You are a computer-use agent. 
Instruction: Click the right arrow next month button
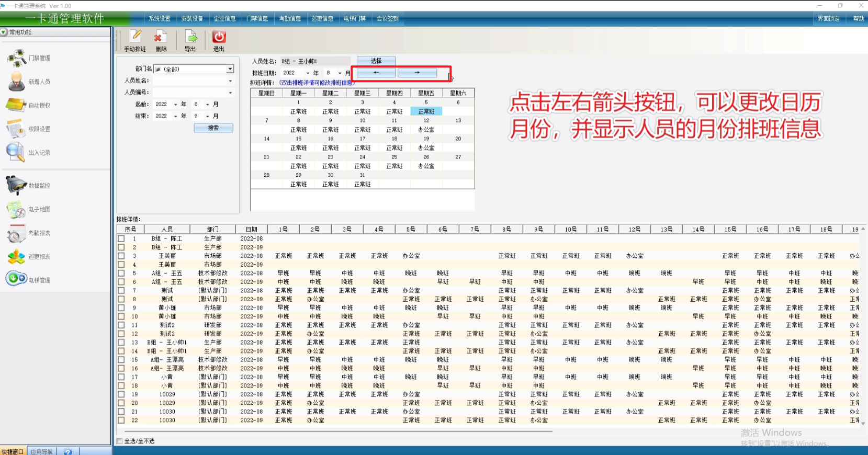(x=417, y=73)
